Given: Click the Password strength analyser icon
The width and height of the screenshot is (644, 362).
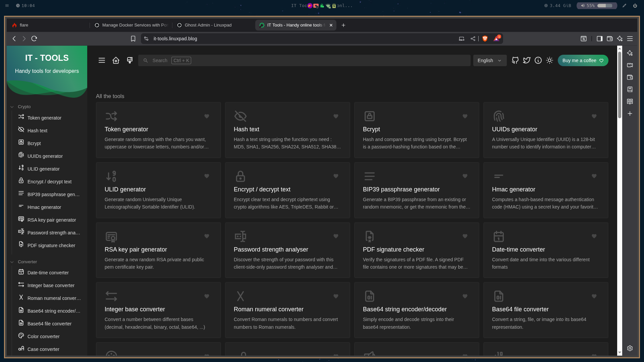Looking at the screenshot, I should click(x=240, y=236).
